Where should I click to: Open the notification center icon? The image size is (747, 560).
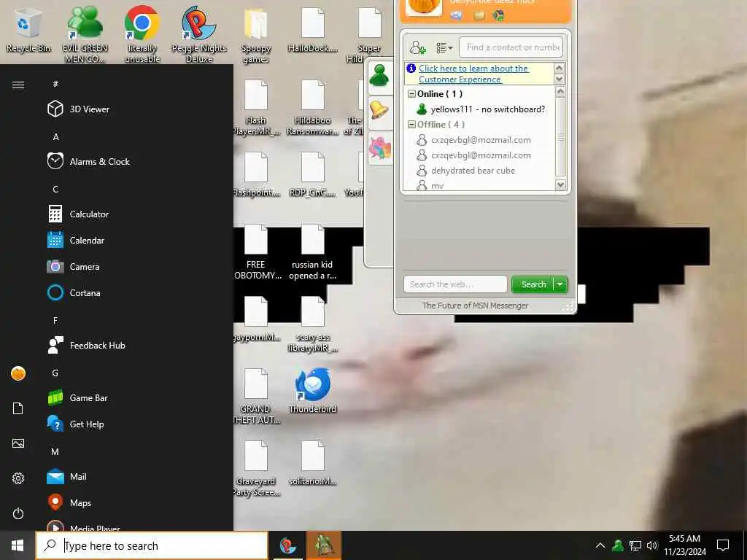(723, 545)
